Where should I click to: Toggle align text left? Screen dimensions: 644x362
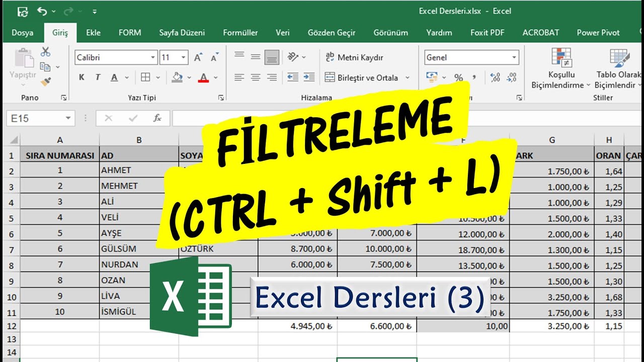pos(239,77)
